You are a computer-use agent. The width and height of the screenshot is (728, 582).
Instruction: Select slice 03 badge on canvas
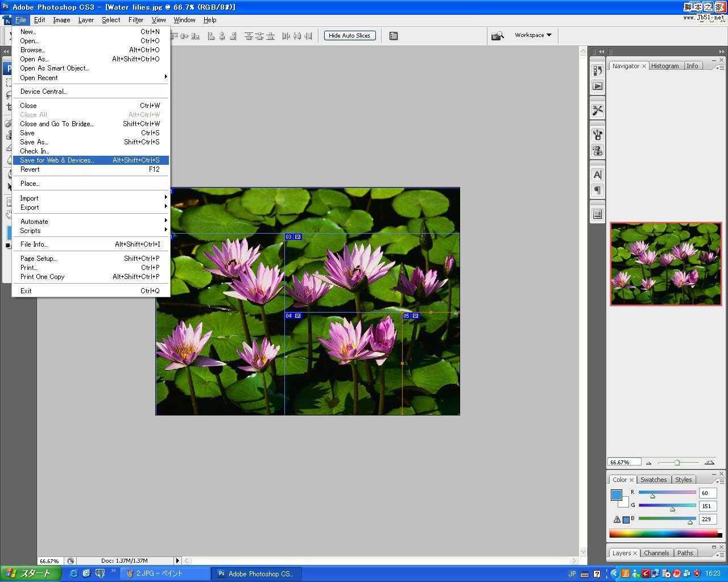coord(293,236)
